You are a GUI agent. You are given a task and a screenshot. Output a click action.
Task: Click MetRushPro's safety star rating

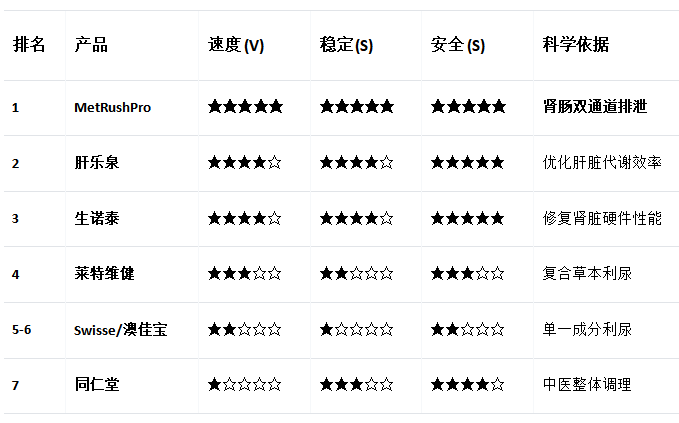point(467,107)
